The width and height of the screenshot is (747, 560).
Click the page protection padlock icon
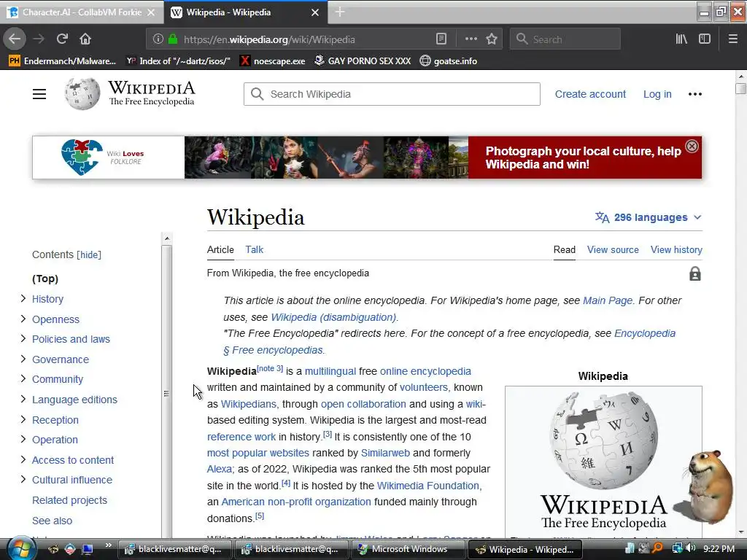click(x=695, y=274)
